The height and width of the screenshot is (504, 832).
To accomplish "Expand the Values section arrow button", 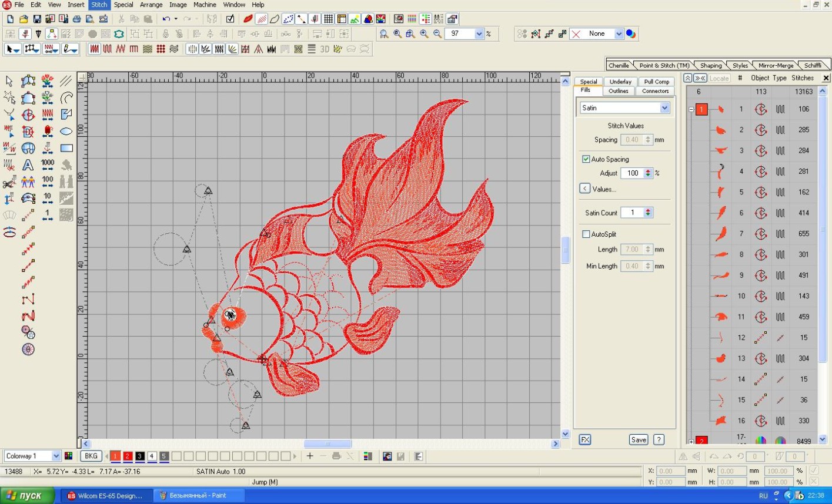I will (x=584, y=189).
